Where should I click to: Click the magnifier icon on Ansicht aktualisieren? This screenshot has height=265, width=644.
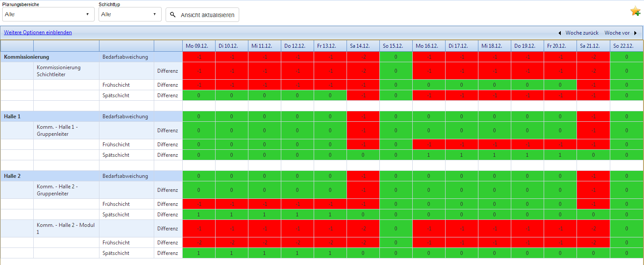coord(173,15)
